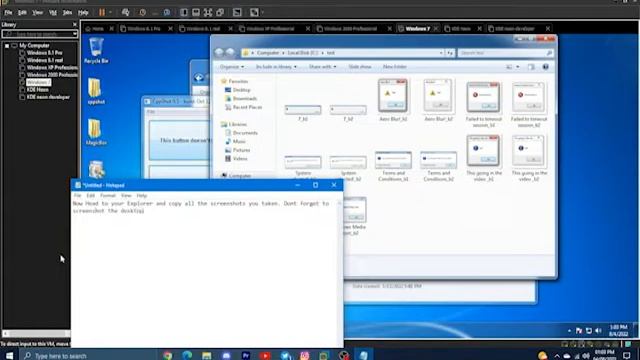640x360 pixels.
Task: Refresh the Explorer address bar
Action: click(449, 53)
